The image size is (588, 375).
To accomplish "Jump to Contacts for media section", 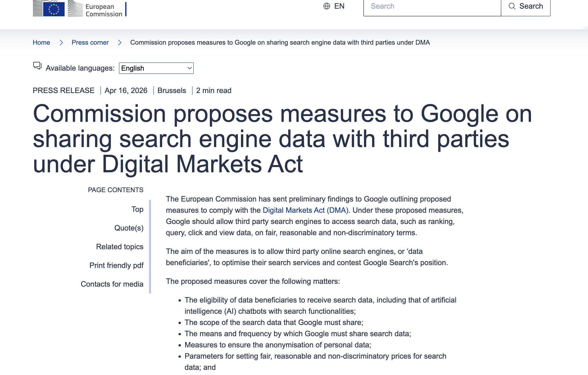I will 112,284.
